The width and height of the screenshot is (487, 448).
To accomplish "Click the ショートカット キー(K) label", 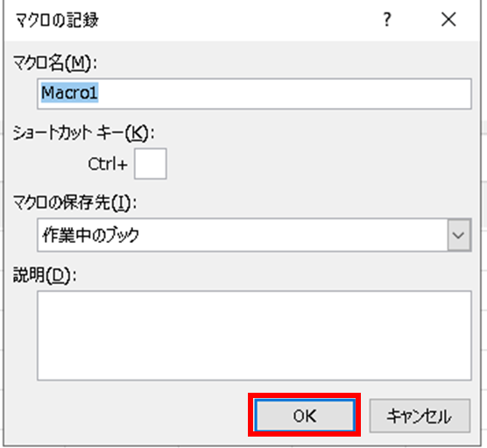I will (x=83, y=133).
